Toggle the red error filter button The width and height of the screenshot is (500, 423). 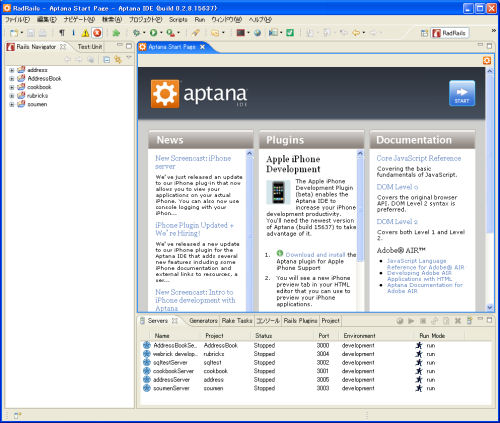pyautogui.click(x=97, y=33)
